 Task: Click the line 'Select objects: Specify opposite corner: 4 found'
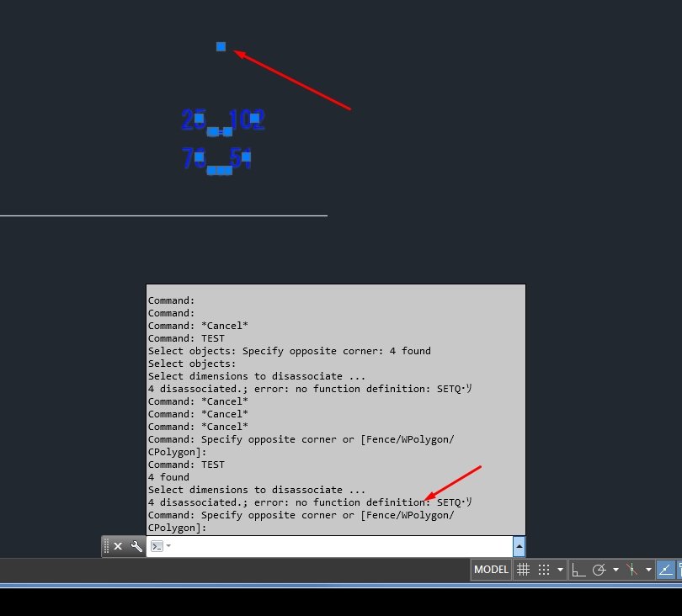[290, 351]
